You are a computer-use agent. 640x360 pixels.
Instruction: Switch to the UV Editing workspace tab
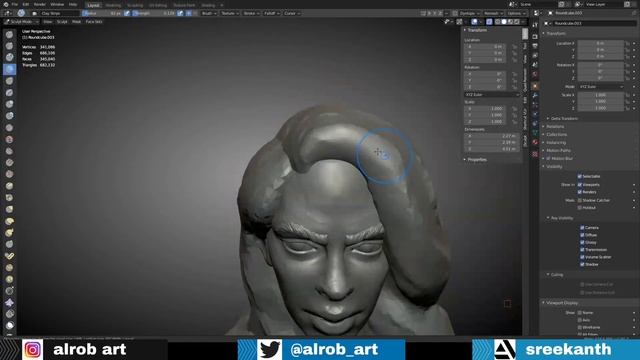point(158,5)
